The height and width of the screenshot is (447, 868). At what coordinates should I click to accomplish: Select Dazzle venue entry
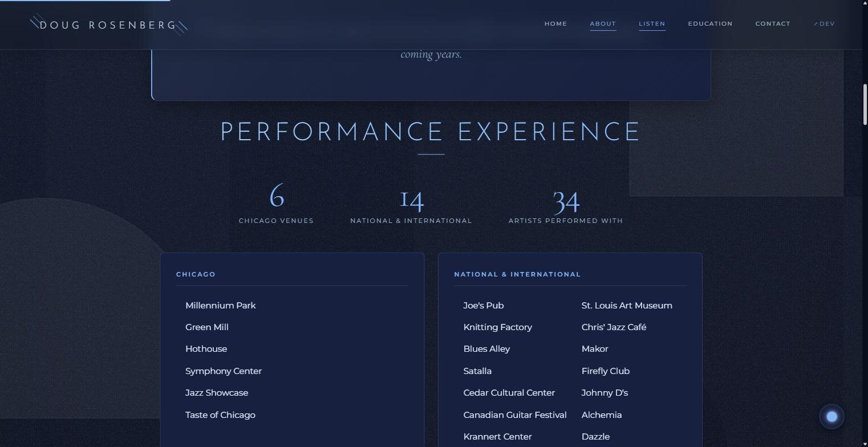pyautogui.click(x=595, y=437)
